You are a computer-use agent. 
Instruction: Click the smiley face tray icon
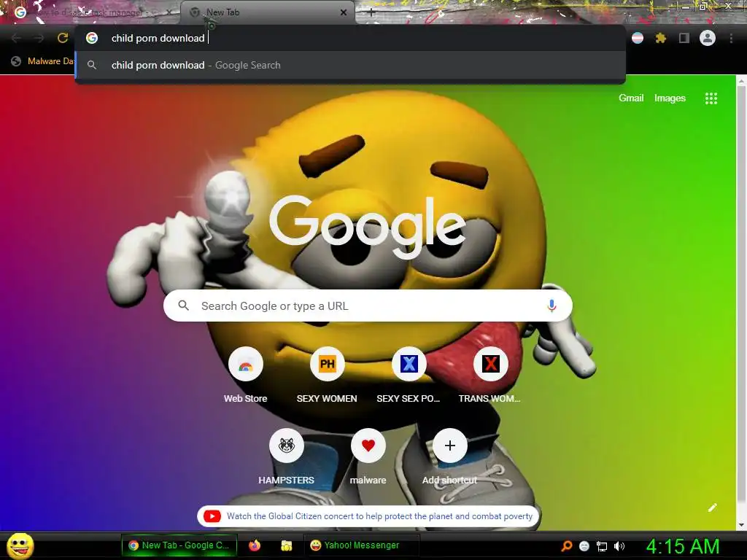coord(584,546)
